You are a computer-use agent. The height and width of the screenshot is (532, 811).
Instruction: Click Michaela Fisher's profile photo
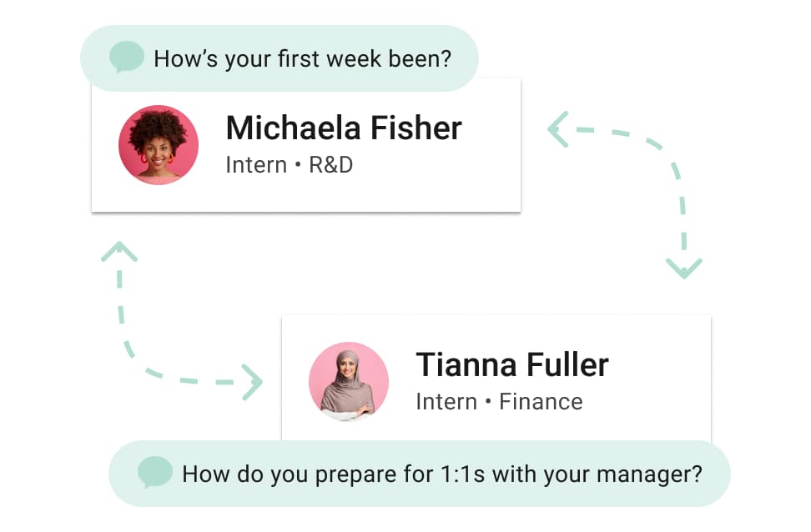coord(159,145)
